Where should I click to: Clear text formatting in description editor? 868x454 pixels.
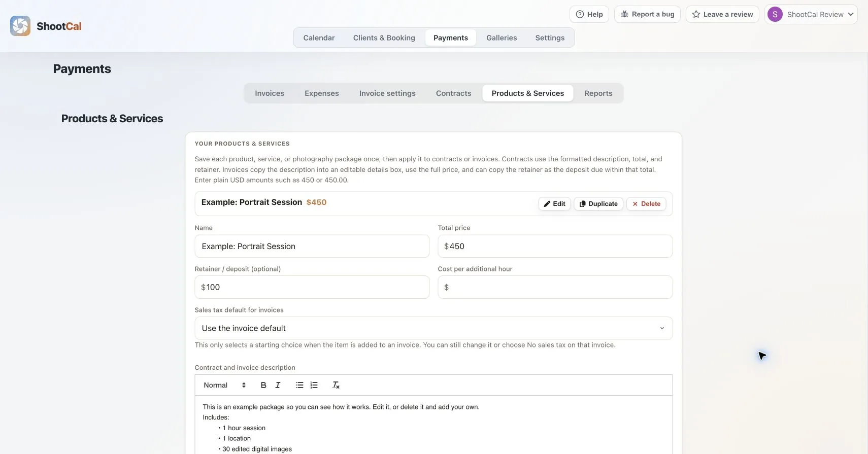[x=336, y=385]
